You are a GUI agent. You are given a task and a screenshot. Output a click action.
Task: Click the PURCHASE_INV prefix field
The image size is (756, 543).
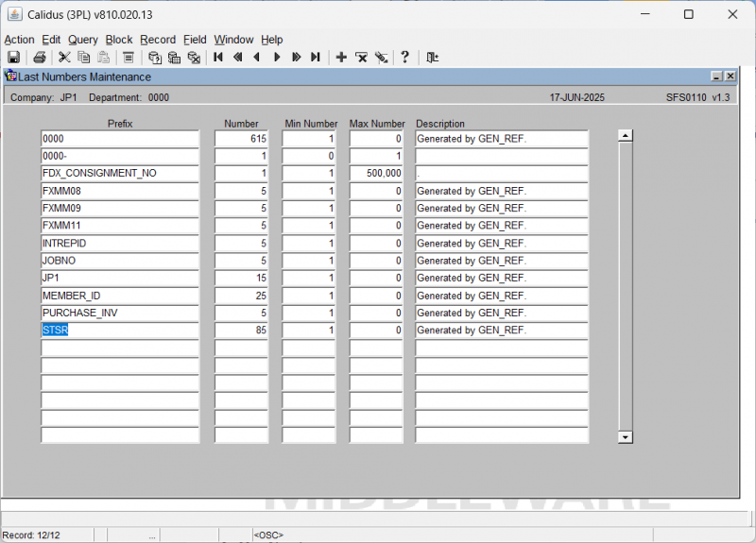120,314
